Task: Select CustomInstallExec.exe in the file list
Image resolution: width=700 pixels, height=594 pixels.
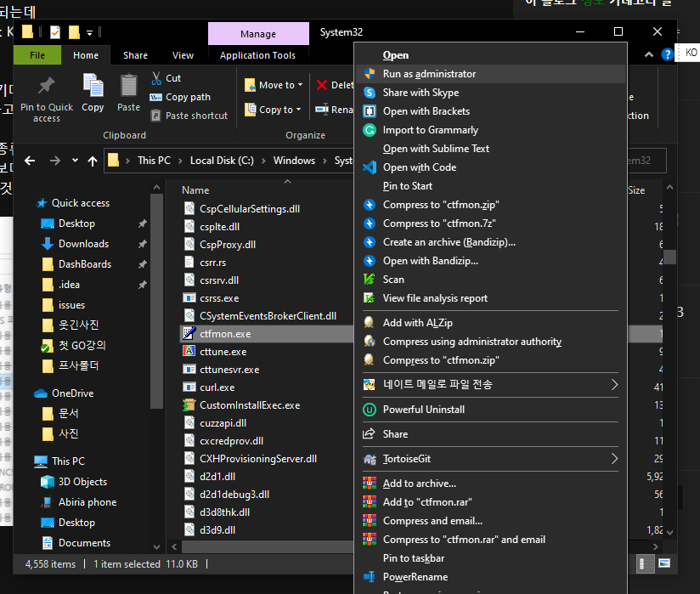Action: coord(250,405)
